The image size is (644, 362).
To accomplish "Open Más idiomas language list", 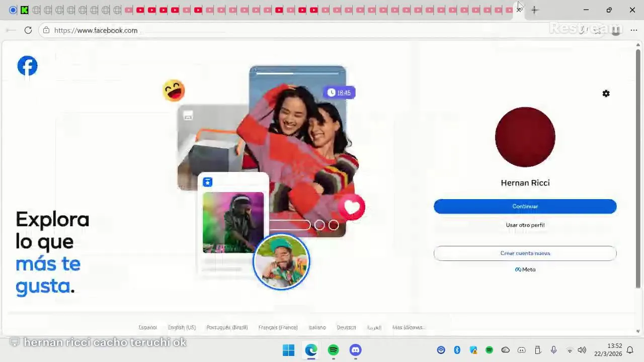I will coord(408,327).
